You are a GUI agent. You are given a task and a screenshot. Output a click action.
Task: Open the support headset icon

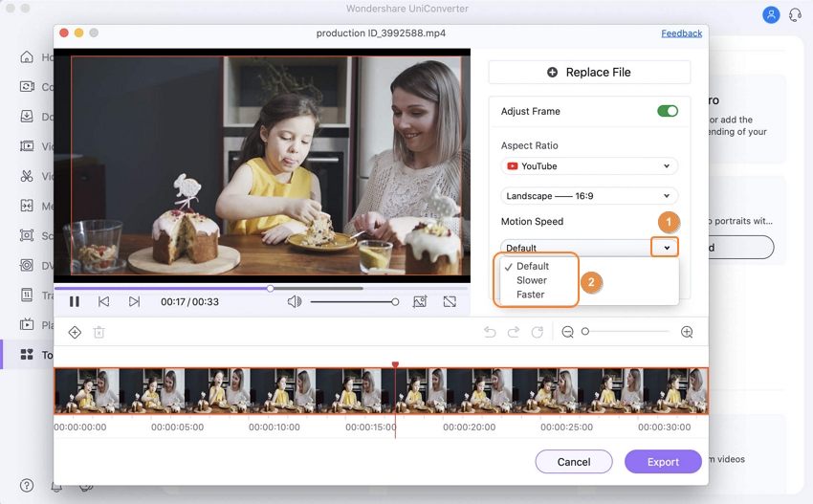point(795,14)
